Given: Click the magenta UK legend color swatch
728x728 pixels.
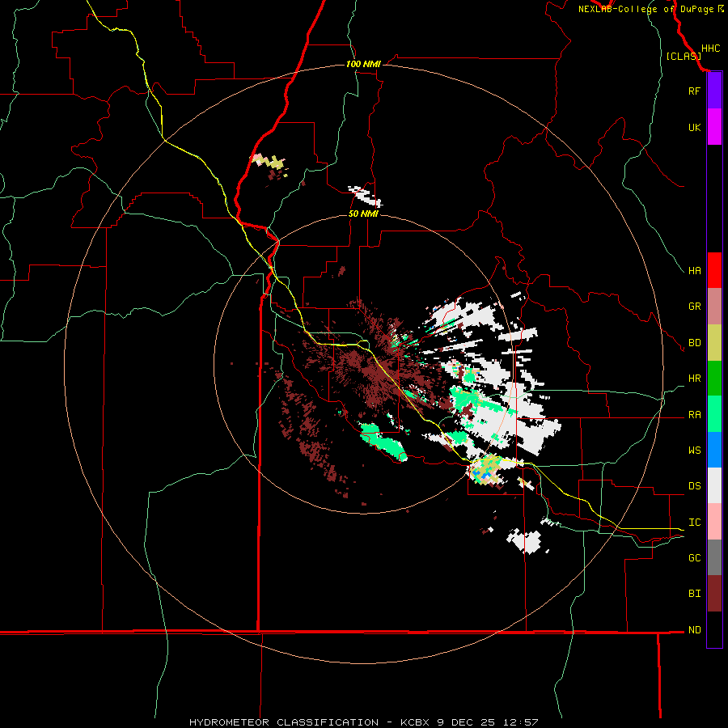Looking at the screenshot, I should 714,127.
